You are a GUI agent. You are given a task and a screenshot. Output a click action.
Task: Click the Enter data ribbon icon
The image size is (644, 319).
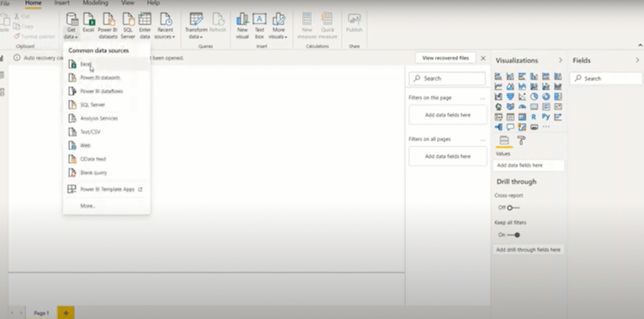click(145, 24)
